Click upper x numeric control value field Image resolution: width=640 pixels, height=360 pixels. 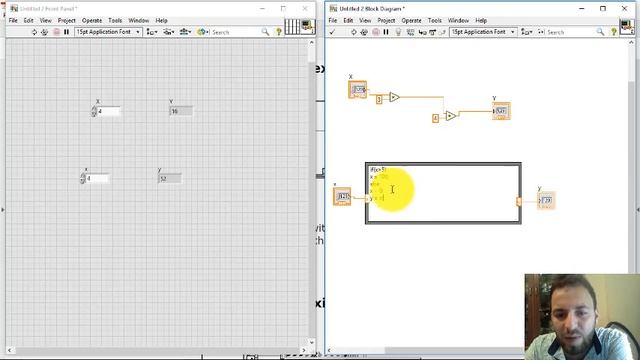point(109,111)
